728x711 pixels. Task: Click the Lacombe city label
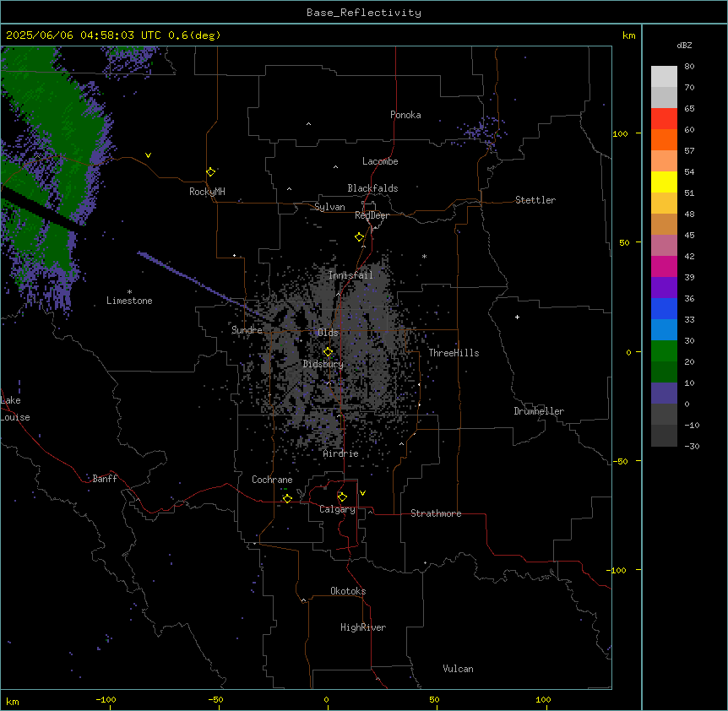coord(380,161)
